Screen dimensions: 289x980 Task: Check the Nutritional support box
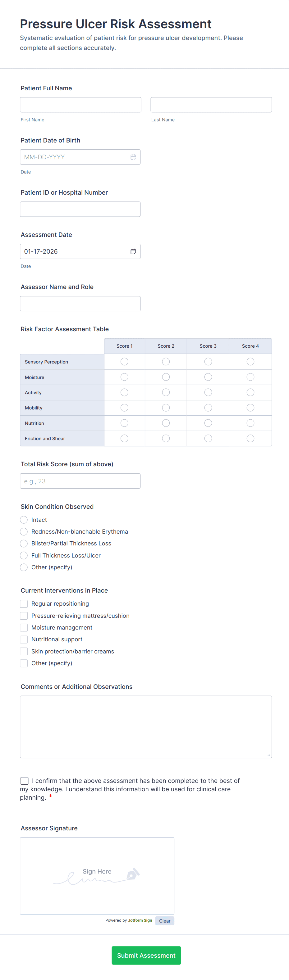tap(24, 639)
